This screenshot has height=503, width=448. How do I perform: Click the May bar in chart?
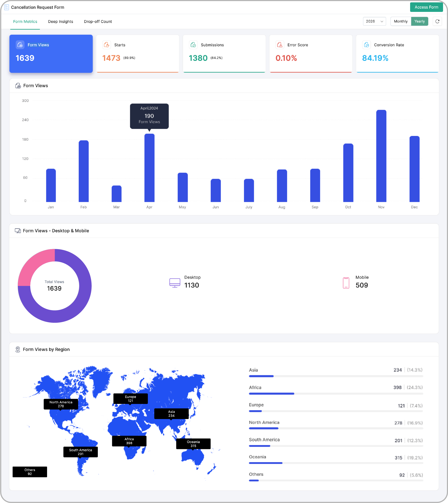point(183,187)
